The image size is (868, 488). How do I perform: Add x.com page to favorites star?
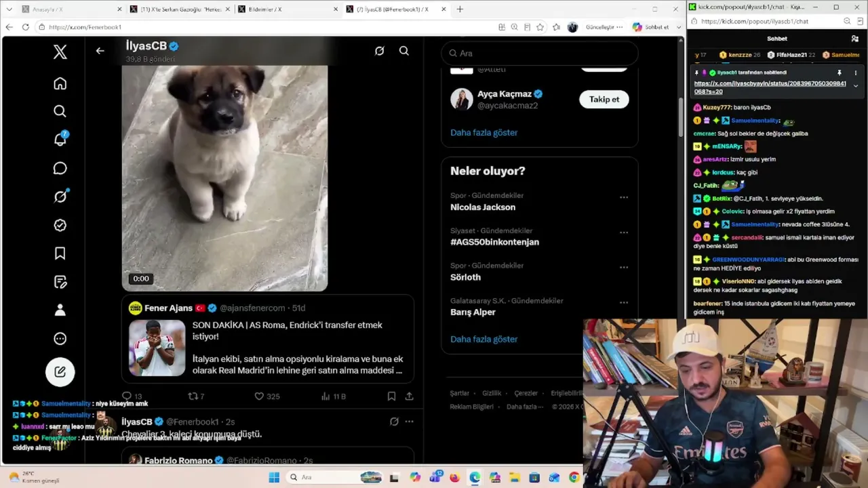pos(540,27)
